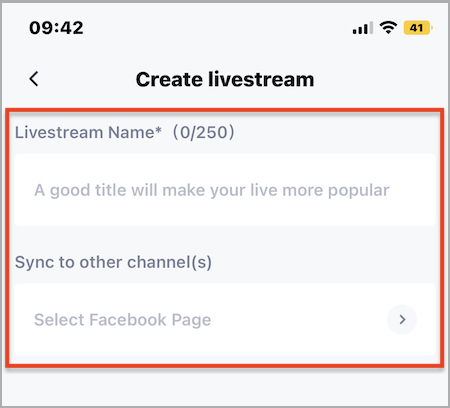Focus the livestream title input field
The height and width of the screenshot is (408, 450).
click(225, 190)
